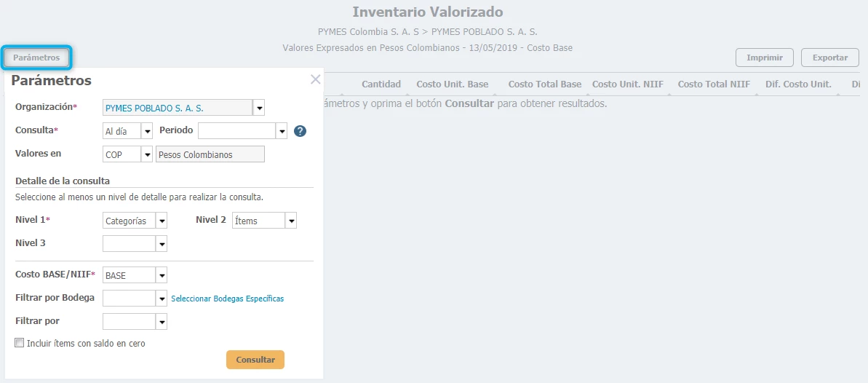Enable Incluir ítems con saldo en cero
868x383 pixels.
coord(20,343)
